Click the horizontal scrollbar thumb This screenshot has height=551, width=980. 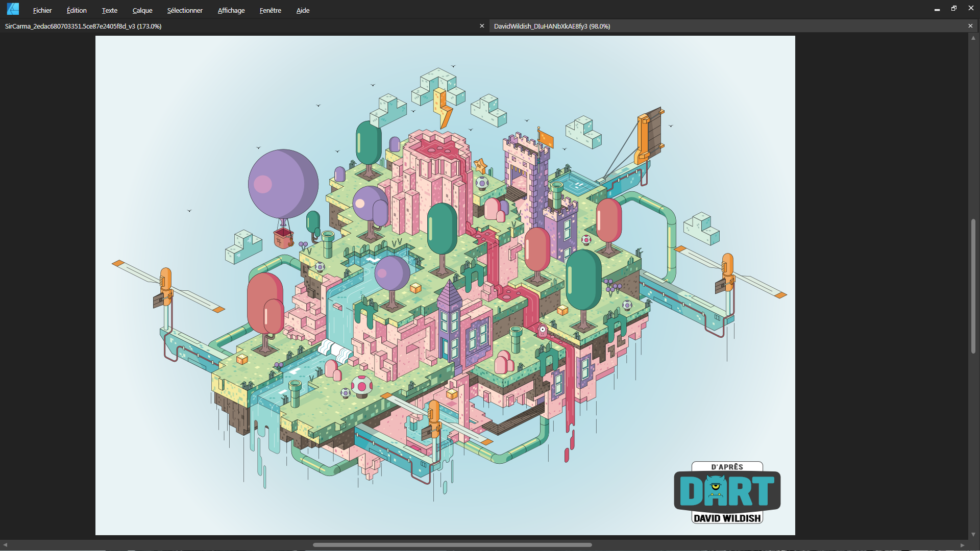point(453,544)
